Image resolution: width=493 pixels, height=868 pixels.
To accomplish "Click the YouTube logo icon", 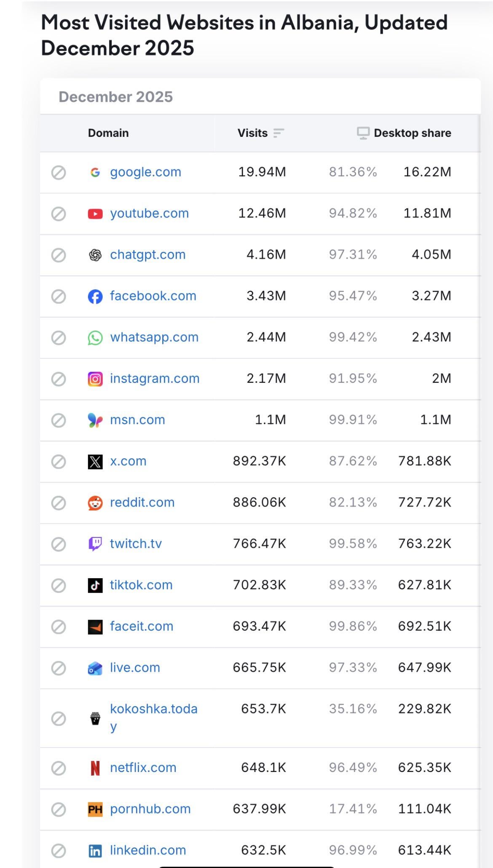I will [x=95, y=214].
